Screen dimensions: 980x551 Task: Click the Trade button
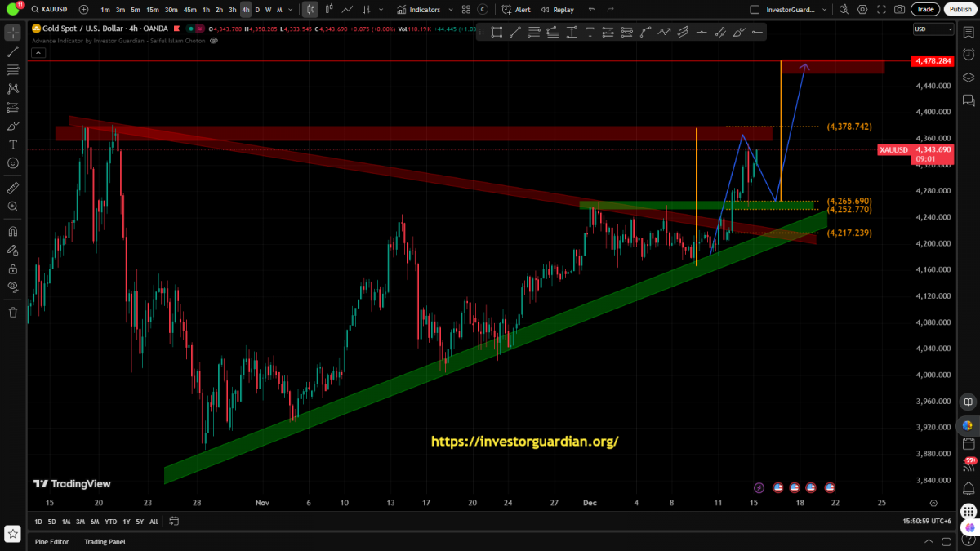pos(924,10)
